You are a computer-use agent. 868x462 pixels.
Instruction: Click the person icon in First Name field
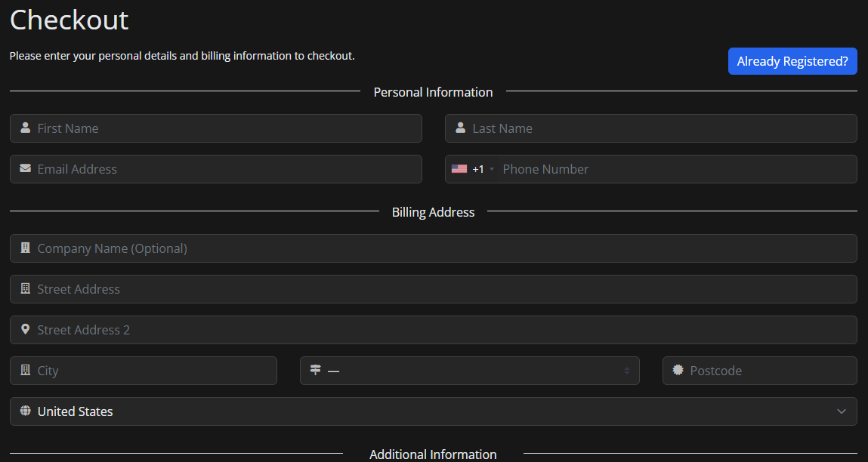click(x=26, y=128)
